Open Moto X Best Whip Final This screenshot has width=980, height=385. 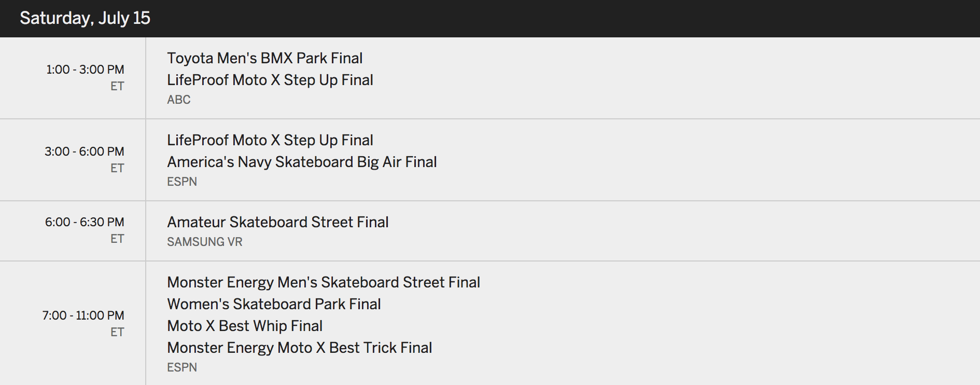[x=245, y=326]
